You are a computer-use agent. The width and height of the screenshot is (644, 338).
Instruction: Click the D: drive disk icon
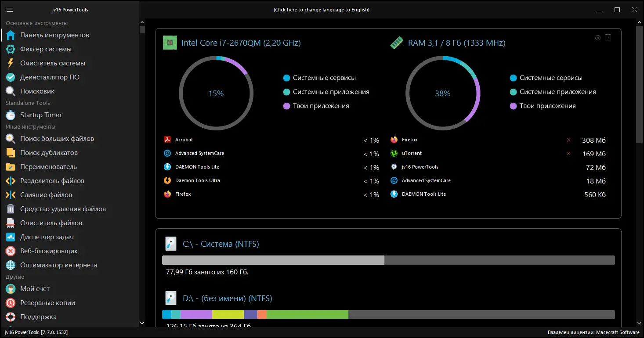(x=170, y=298)
